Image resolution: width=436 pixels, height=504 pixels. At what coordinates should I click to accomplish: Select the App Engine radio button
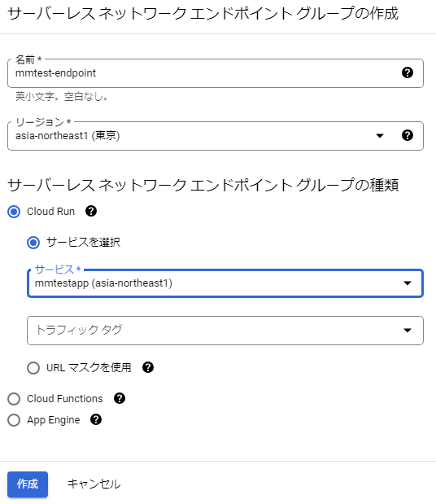14,420
